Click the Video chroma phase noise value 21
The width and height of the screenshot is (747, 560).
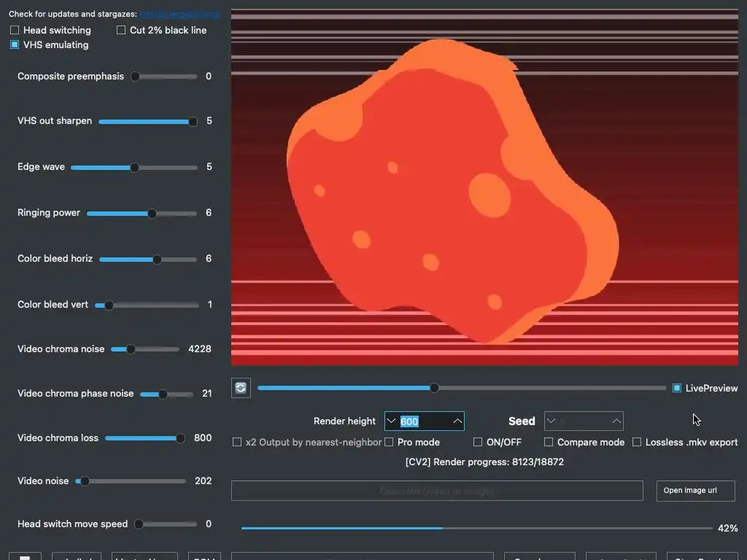tap(206, 393)
